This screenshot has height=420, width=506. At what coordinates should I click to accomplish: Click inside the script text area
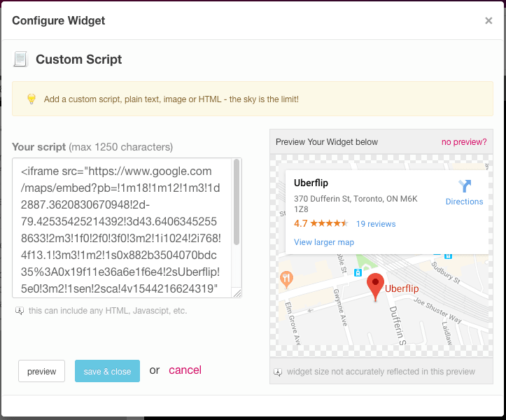pos(122,228)
